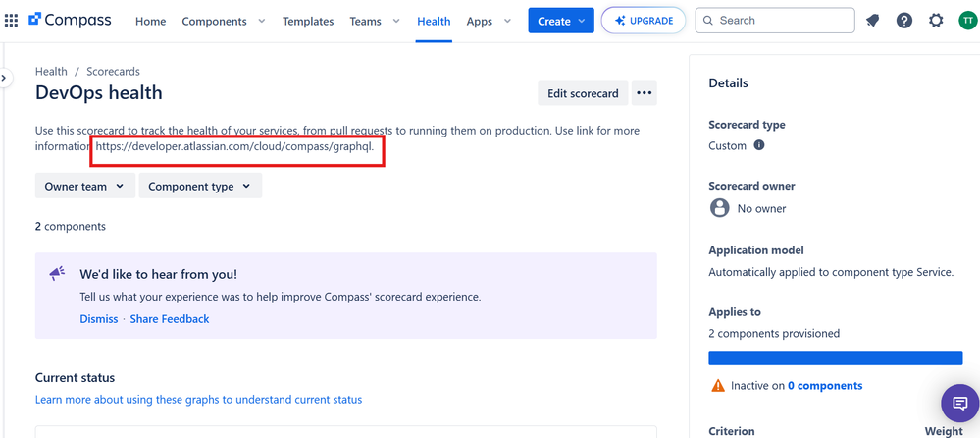Click 'We'd like to hear from you!' heading

click(x=159, y=274)
